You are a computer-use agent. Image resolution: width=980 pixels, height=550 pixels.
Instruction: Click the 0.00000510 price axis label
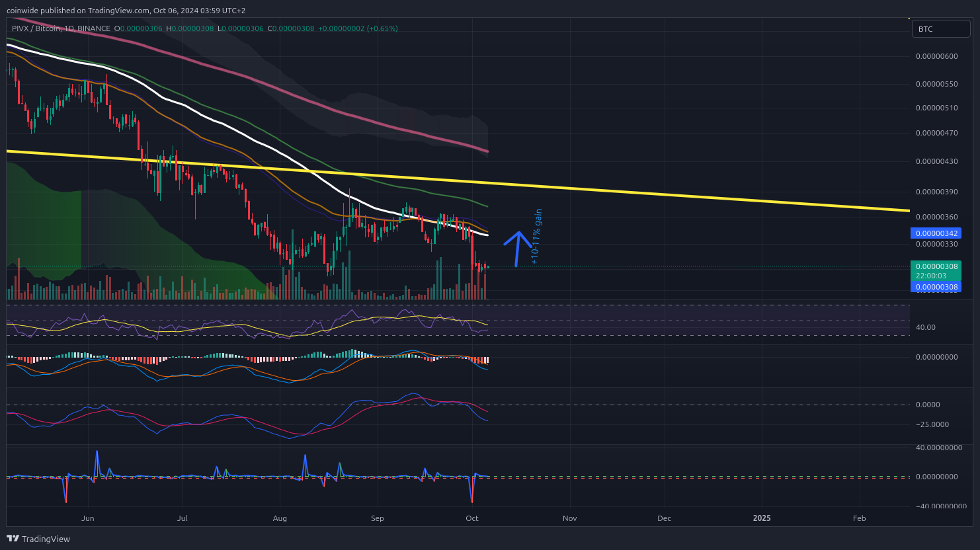coord(936,108)
